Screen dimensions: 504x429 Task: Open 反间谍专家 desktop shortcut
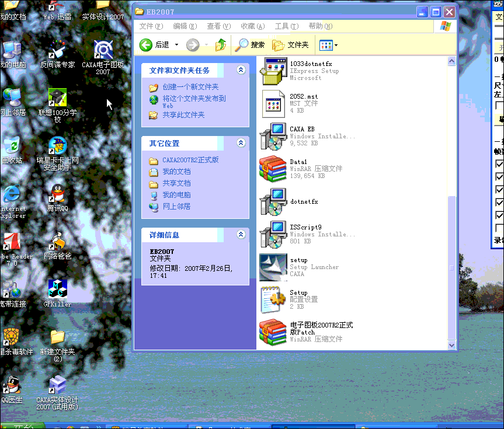tap(57, 54)
